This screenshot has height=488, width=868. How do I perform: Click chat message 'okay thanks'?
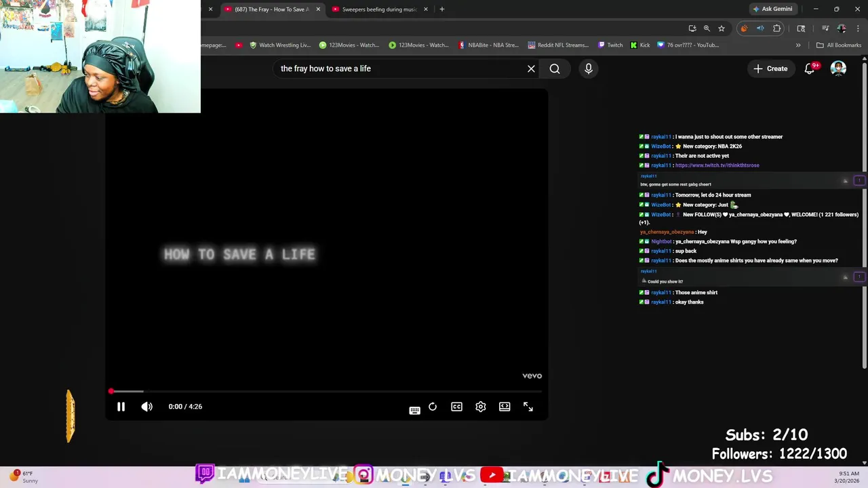point(689,302)
